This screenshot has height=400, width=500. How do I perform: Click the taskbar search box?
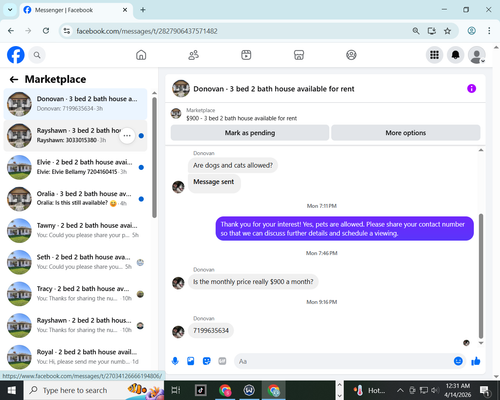94,390
